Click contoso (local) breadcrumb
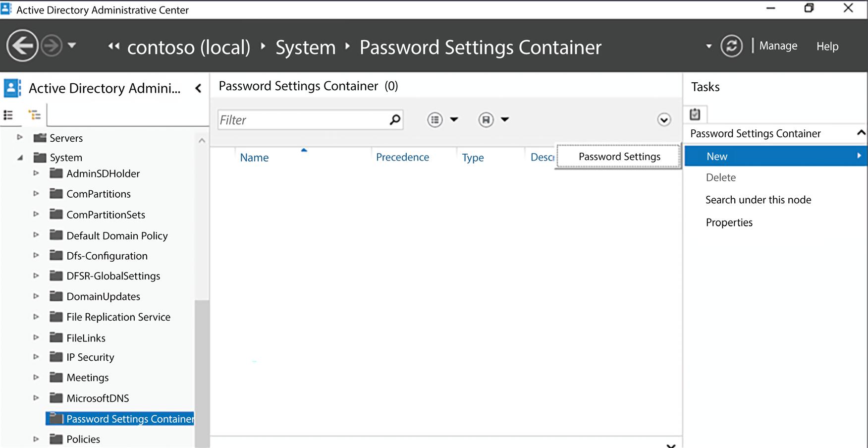 point(189,47)
